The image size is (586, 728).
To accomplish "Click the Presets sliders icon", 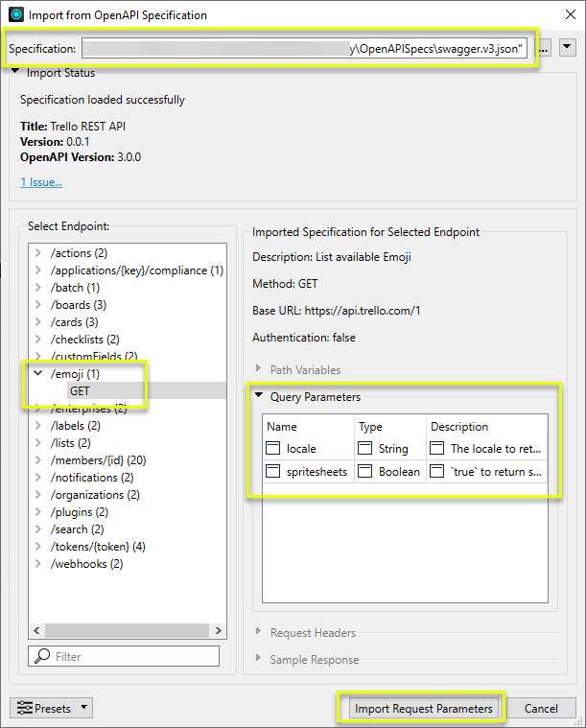I will tap(25, 709).
